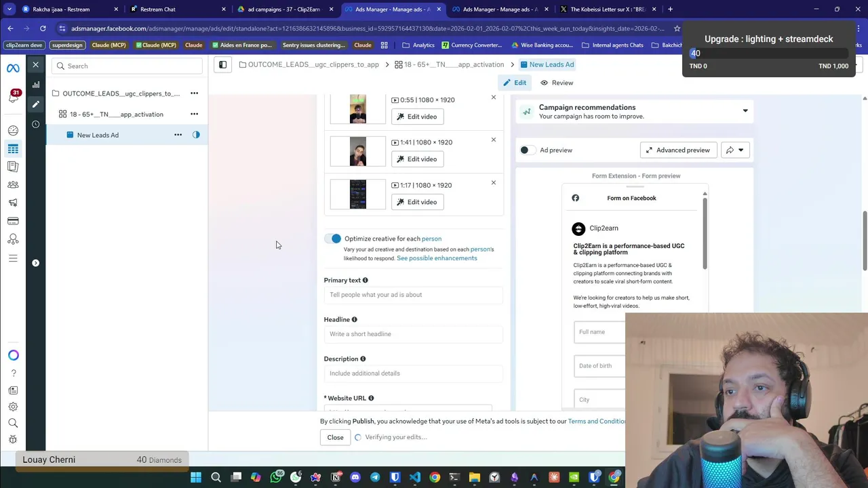Open Audiences people icon in sidebar

click(13, 184)
